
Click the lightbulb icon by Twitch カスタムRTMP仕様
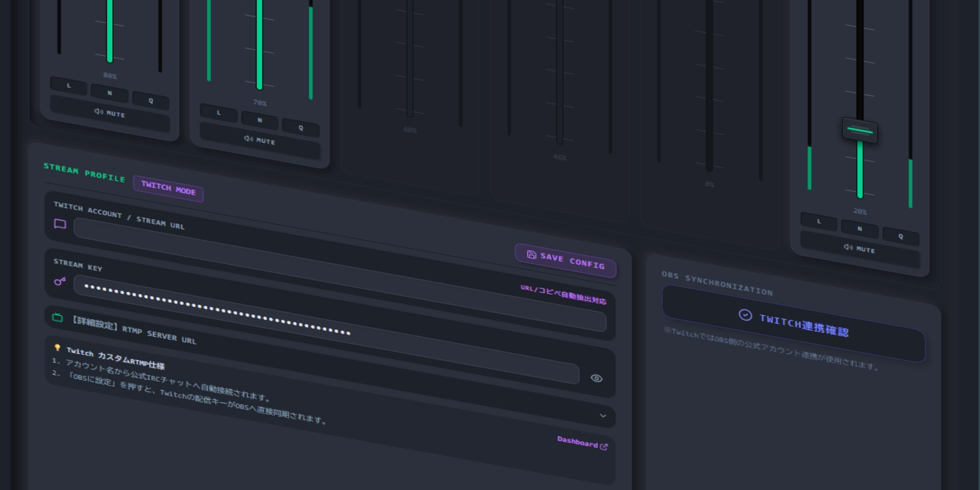tap(57, 347)
